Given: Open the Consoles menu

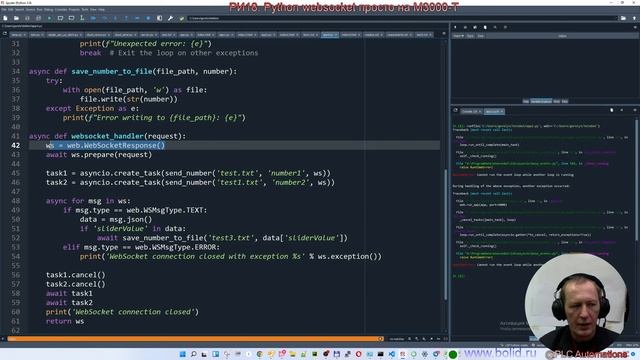Looking at the screenshot, I should [x=61, y=9].
